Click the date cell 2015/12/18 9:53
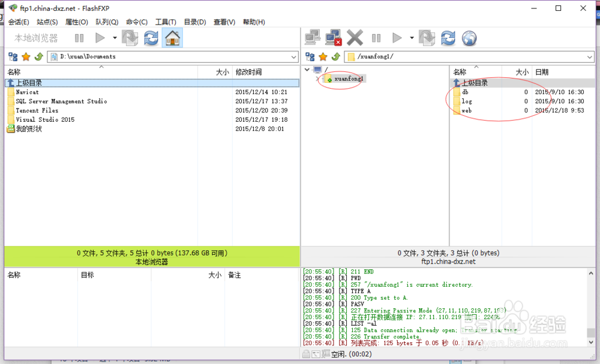600x364 pixels. (x=559, y=110)
